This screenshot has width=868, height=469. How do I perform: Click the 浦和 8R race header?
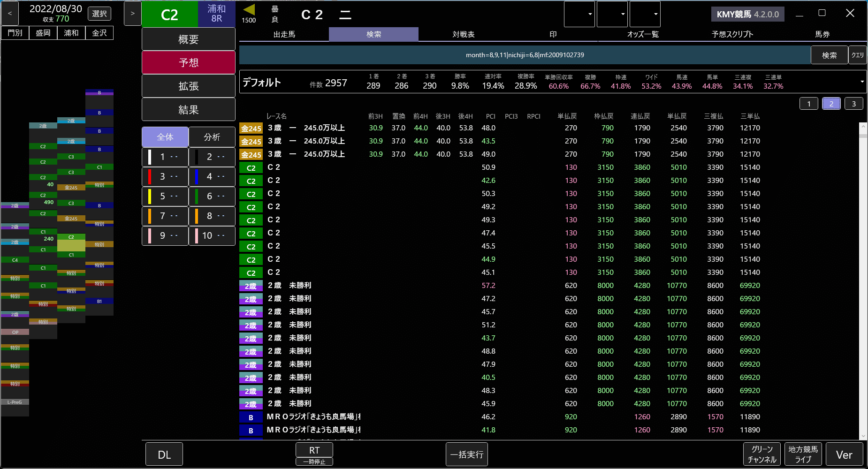[x=216, y=14]
